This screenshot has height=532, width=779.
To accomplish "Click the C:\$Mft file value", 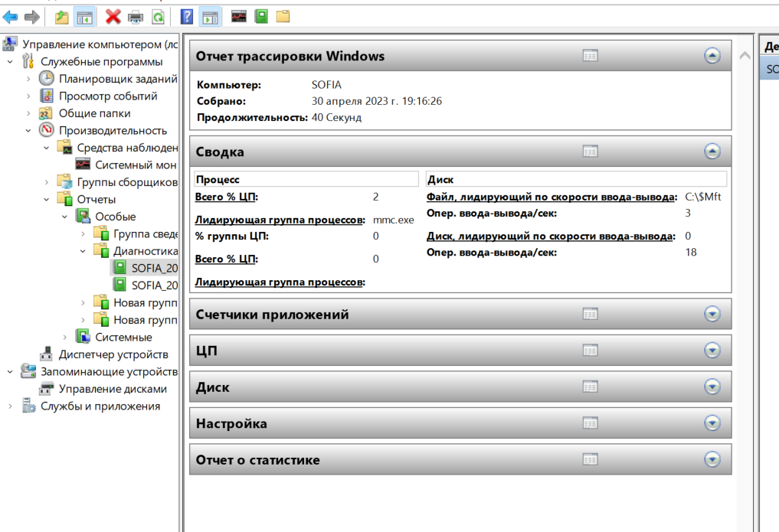I will click(703, 197).
